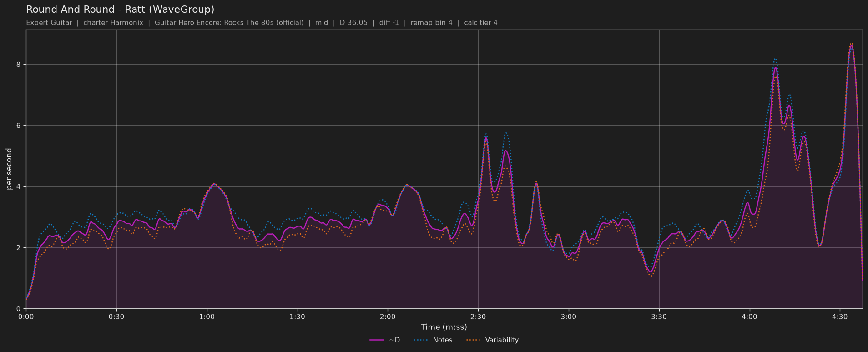
Task: Click the "per second" y-axis label
Action: click(9, 169)
